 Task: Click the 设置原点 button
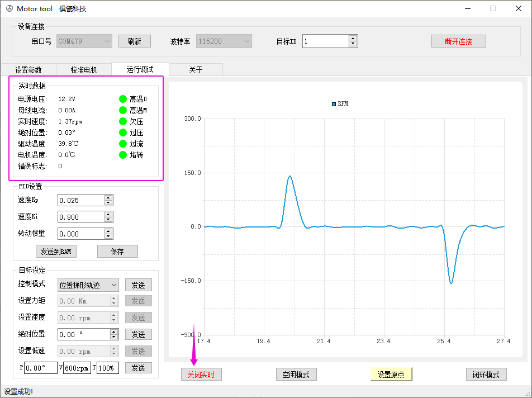(x=391, y=375)
